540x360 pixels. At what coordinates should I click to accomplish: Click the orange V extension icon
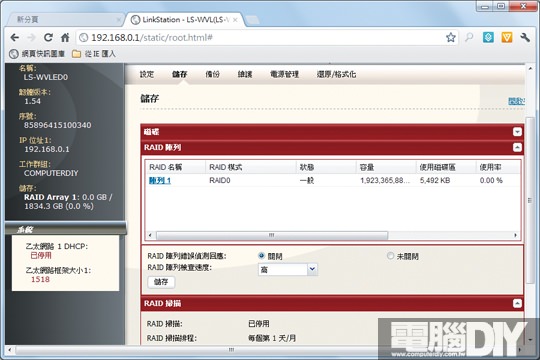(507, 38)
